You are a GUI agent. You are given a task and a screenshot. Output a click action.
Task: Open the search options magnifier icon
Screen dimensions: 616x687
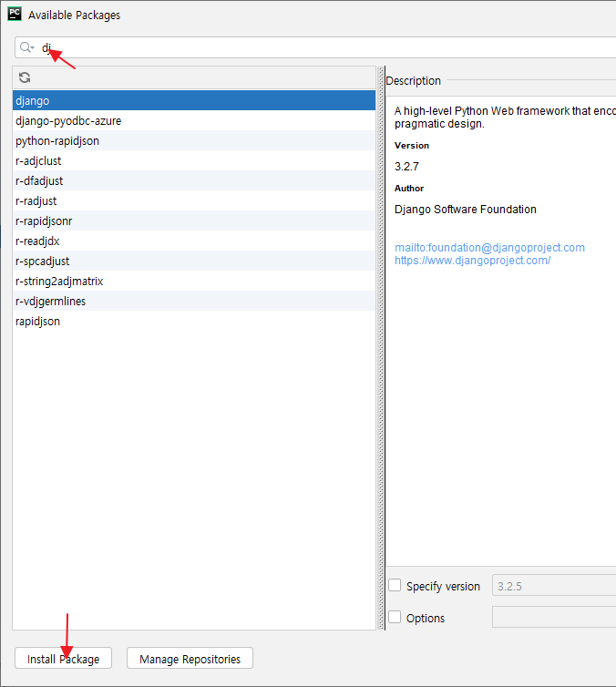pos(26,47)
